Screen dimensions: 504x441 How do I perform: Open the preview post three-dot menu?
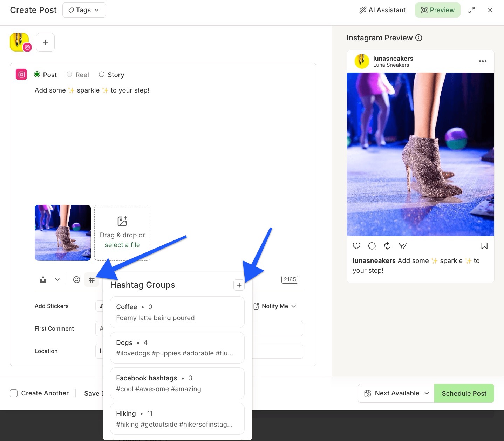483,61
